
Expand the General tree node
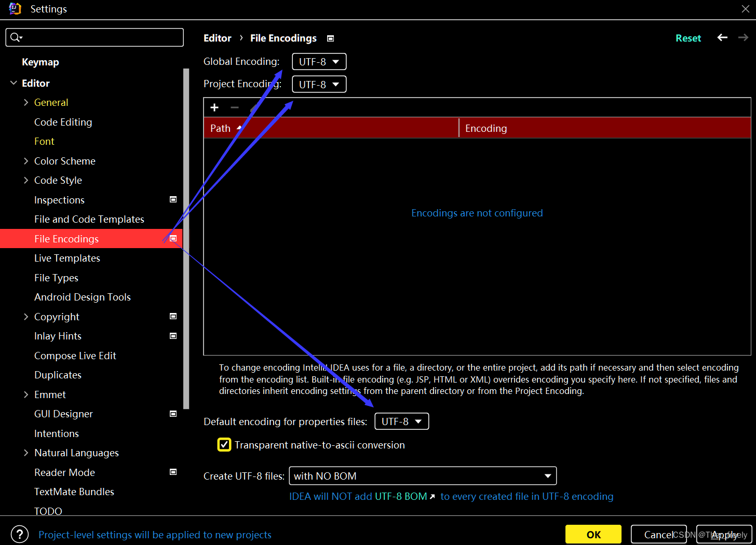tap(26, 102)
